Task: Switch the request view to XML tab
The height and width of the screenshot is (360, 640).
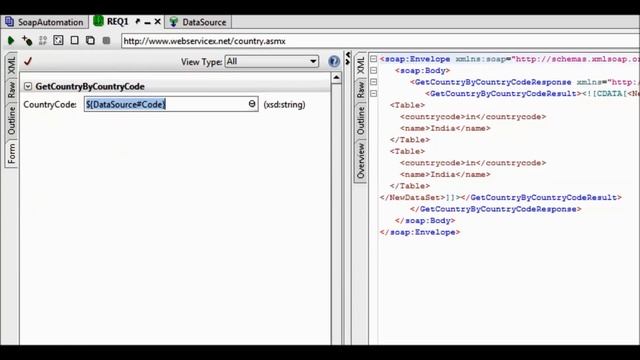Action: tap(11, 65)
